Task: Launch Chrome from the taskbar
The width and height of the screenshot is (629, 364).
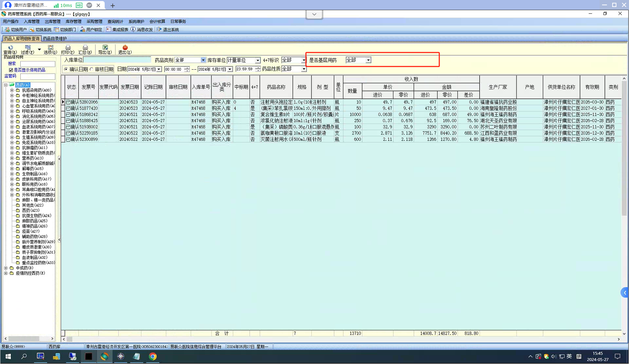Action: pos(153,356)
